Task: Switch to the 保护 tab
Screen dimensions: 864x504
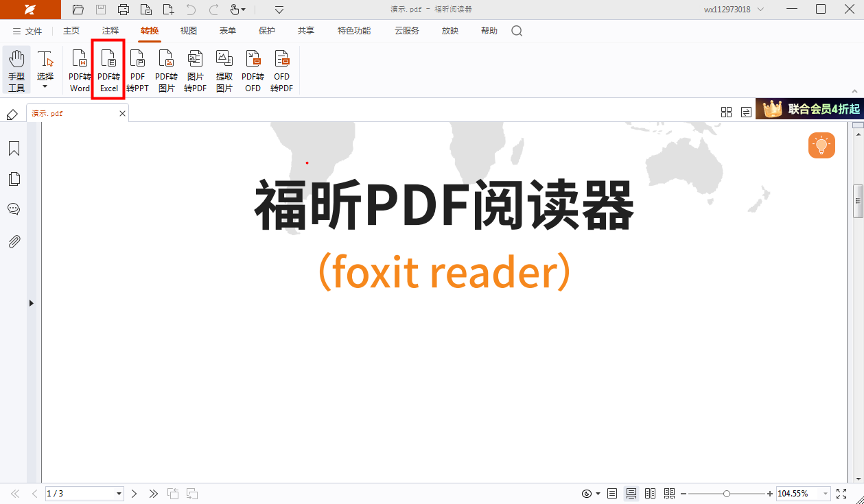Action: tap(267, 31)
